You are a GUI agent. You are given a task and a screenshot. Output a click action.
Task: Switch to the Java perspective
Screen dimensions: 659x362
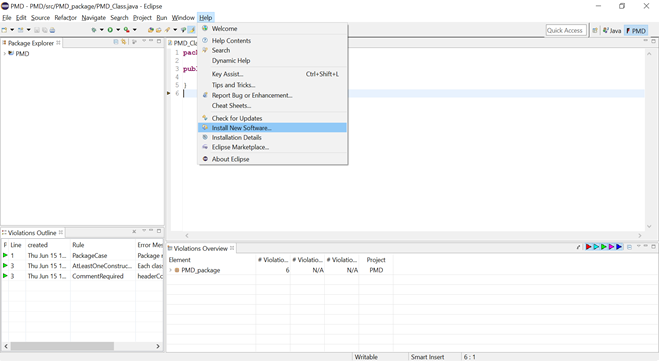612,31
